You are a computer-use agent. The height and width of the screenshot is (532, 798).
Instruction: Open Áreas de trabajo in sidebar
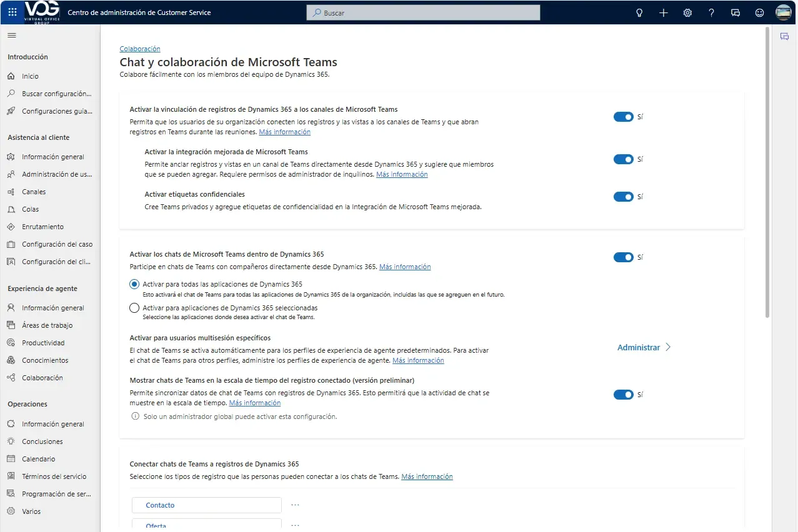point(47,325)
